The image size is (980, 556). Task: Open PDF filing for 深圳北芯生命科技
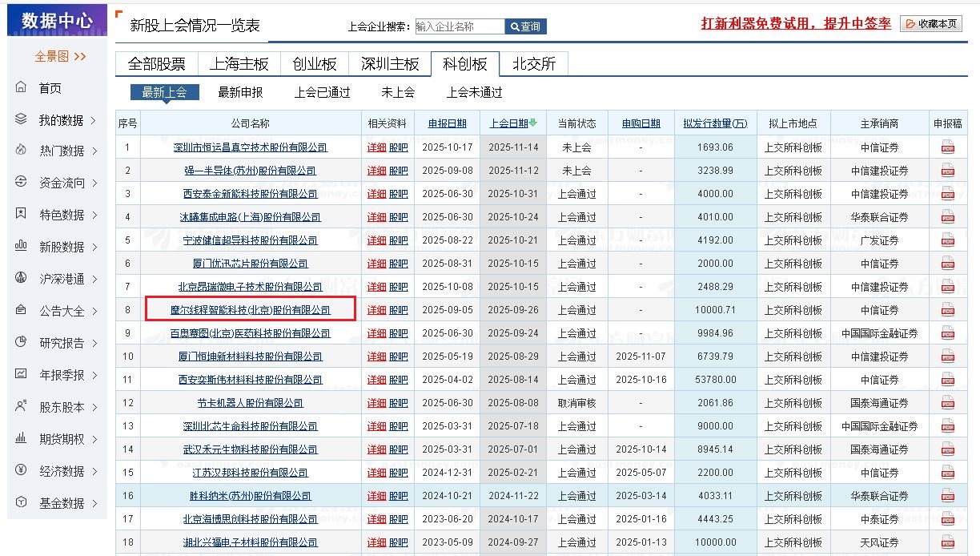click(948, 426)
